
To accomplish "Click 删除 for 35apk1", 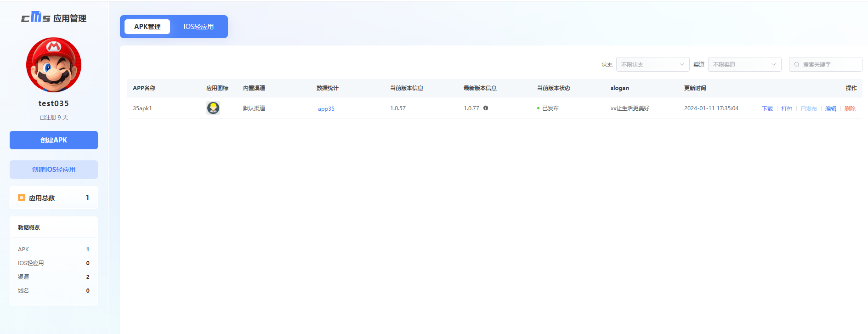I will (x=850, y=109).
